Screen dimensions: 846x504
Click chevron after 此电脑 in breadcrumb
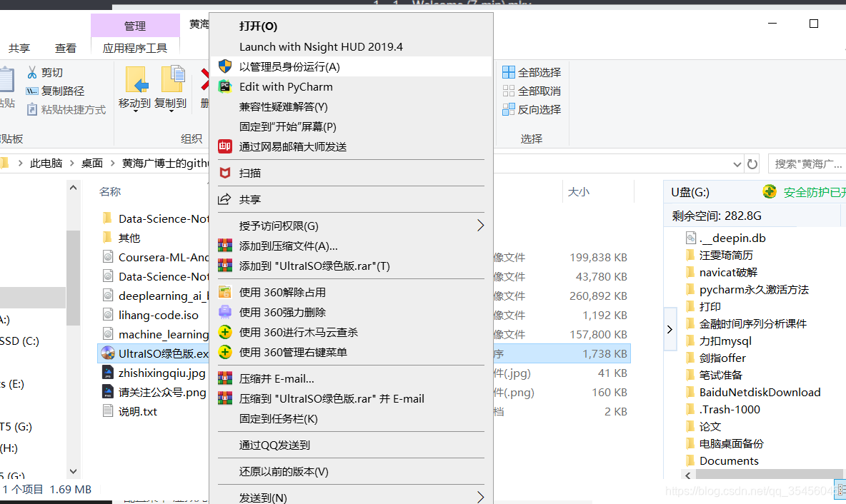[71, 163]
